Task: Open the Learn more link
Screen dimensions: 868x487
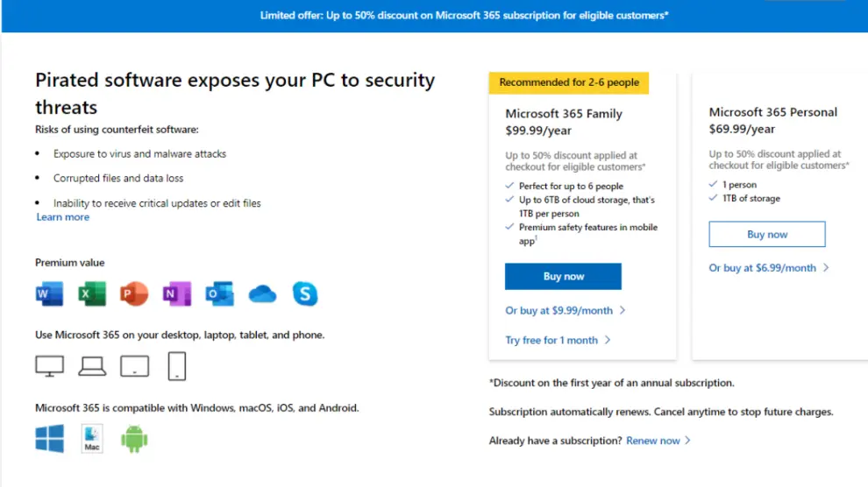Action: pos(62,217)
